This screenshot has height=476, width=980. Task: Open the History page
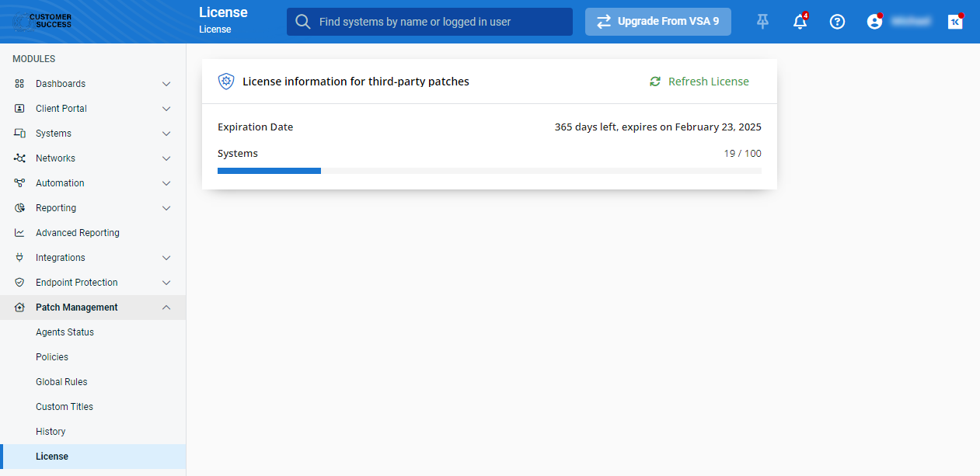pyautogui.click(x=51, y=431)
